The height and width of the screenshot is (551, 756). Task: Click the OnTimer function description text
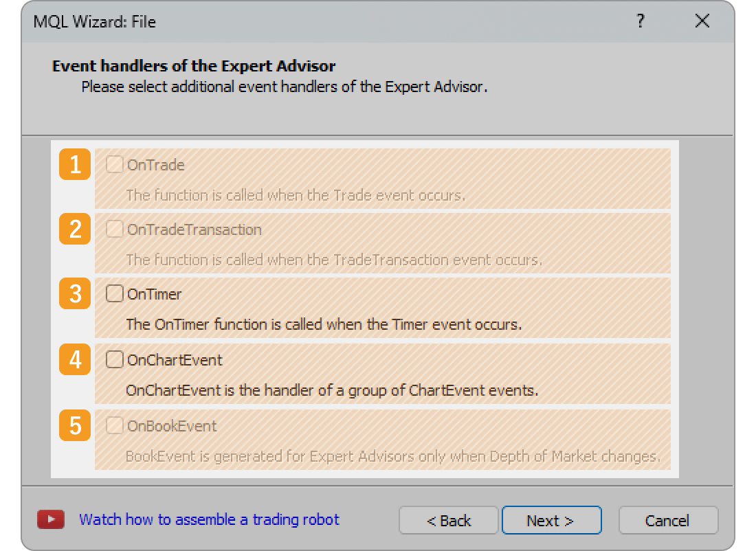(x=324, y=324)
